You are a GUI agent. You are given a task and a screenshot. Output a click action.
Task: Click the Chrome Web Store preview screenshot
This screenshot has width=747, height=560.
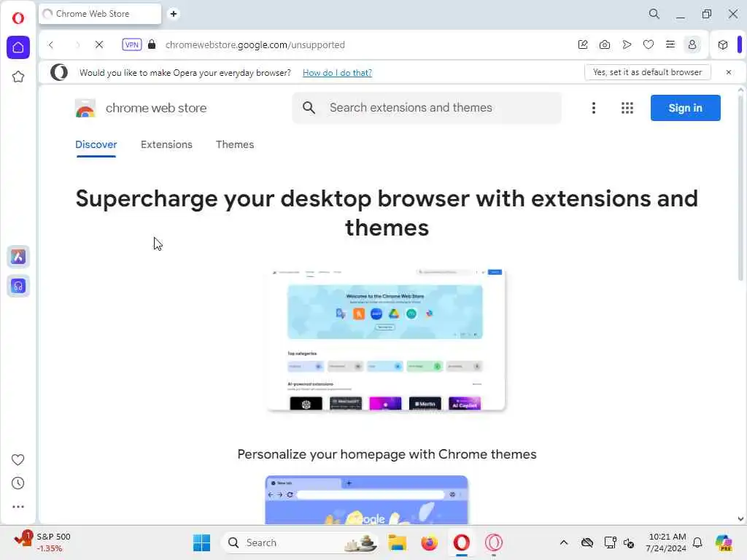coord(387,340)
